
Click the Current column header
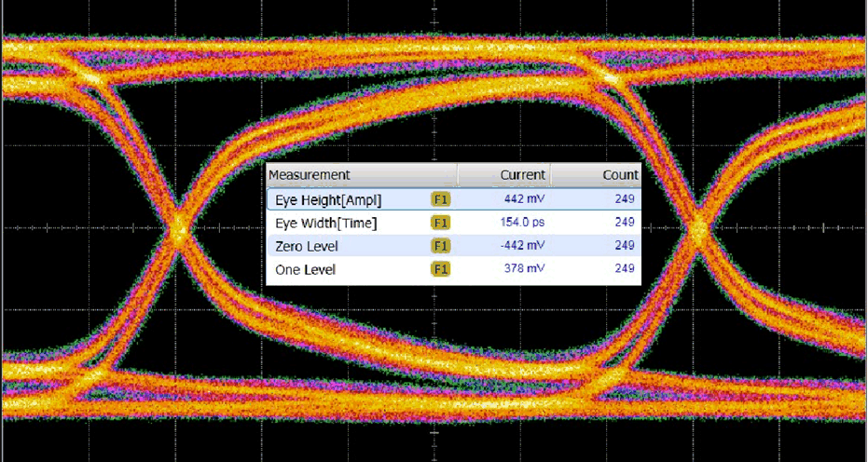coord(522,174)
